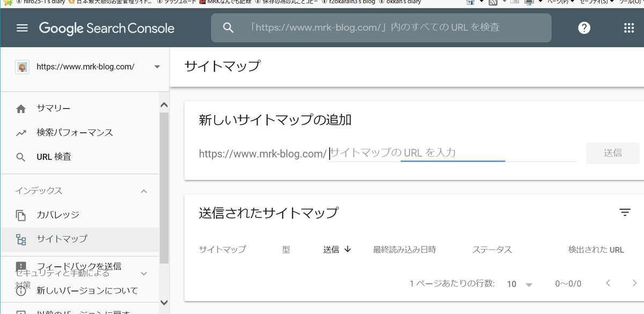The height and width of the screenshot is (314, 644).
Task: Open カバレッジ report icon
Action: click(21, 215)
